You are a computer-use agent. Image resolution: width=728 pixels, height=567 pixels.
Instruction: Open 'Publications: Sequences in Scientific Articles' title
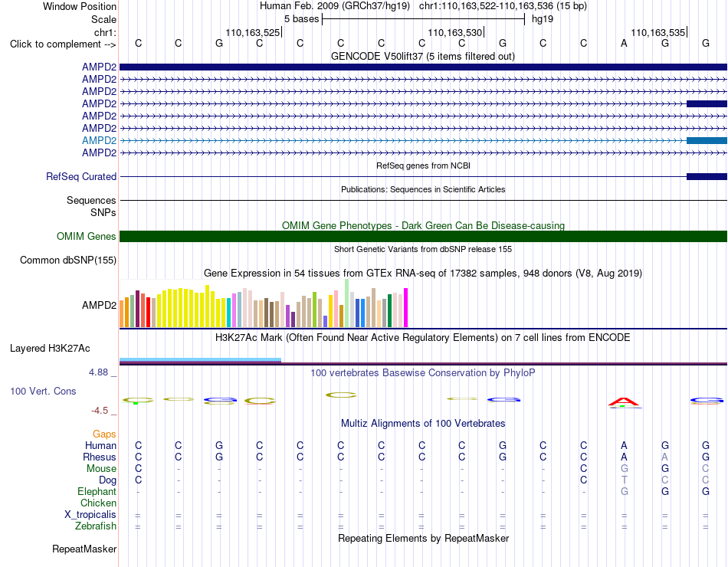423,189
